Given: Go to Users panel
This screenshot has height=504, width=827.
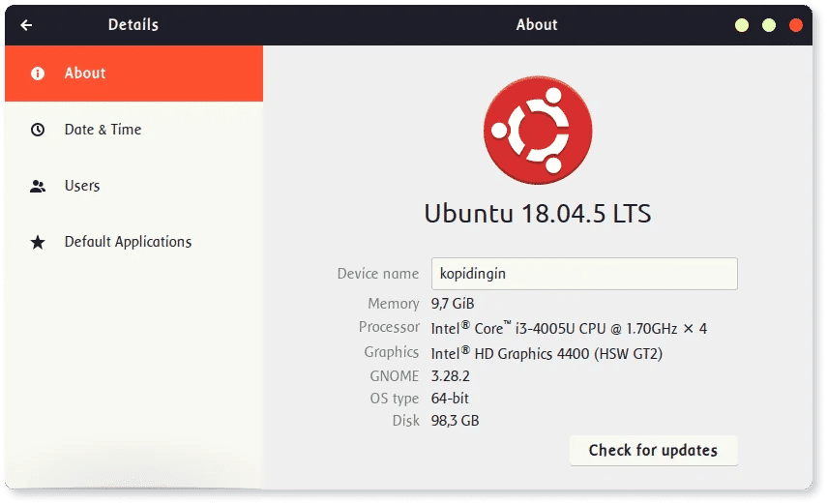Looking at the screenshot, I should 134,186.
